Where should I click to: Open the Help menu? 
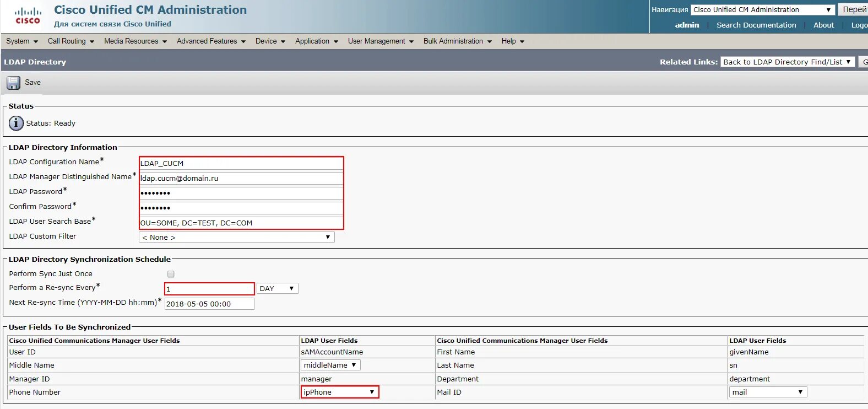[x=513, y=41]
